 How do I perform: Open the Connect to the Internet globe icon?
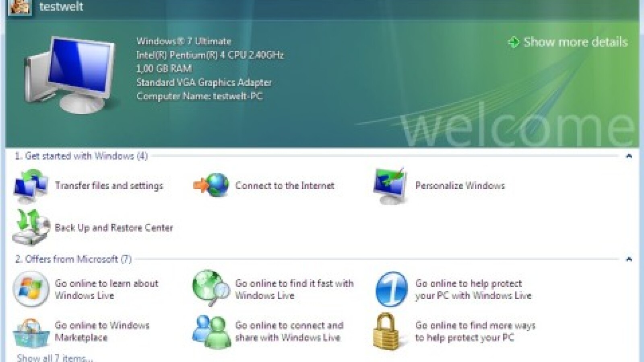click(x=211, y=186)
